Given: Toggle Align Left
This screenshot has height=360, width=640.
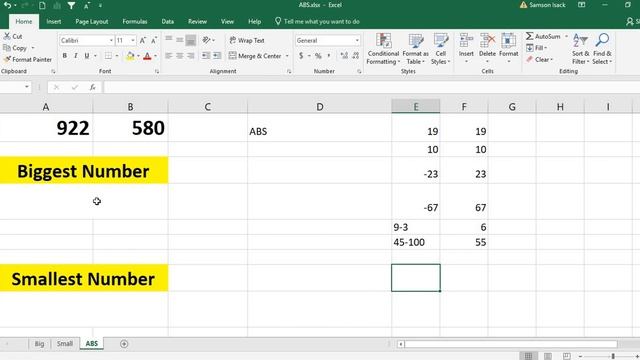Looking at the screenshot, I should (169, 56).
